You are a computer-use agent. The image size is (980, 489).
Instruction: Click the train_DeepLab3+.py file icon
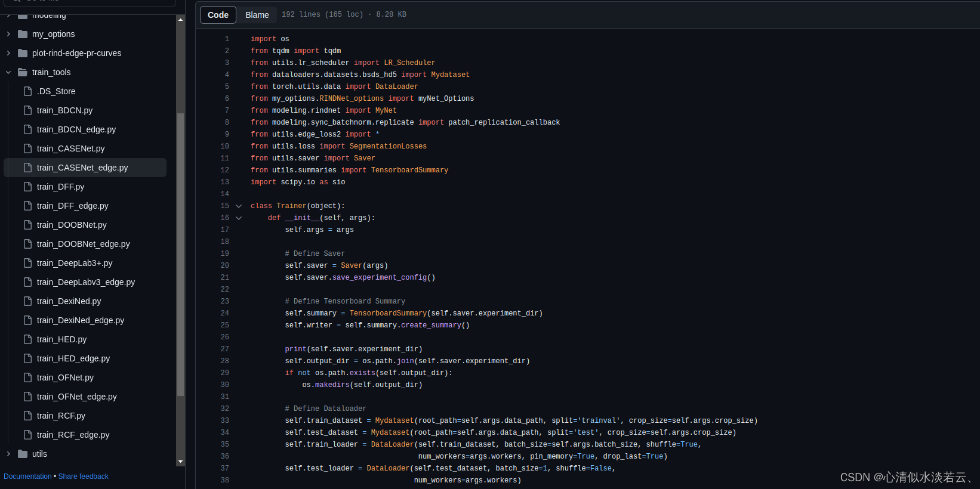[27, 263]
